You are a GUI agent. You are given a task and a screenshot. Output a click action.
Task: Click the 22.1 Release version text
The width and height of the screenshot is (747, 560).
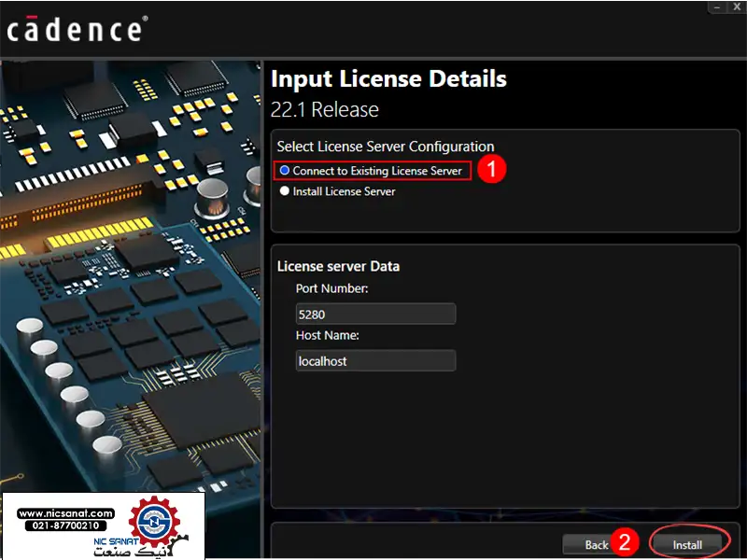click(325, 109)
